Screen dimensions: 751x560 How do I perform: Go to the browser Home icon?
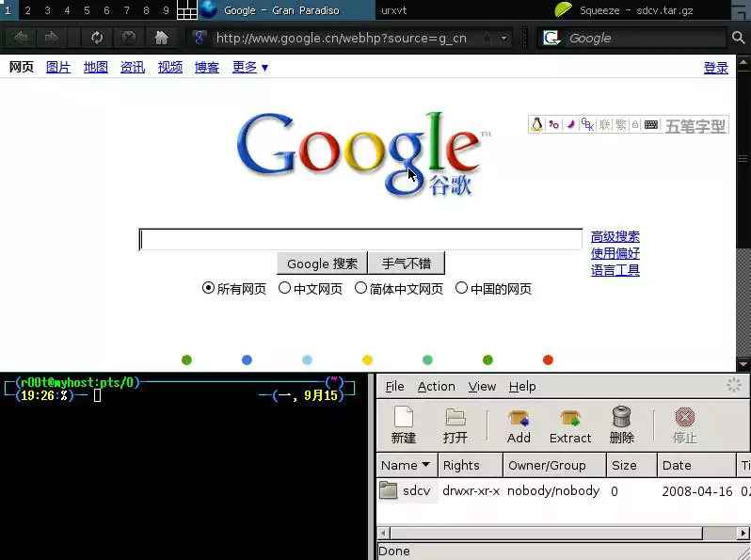click(x=161, y=38)
